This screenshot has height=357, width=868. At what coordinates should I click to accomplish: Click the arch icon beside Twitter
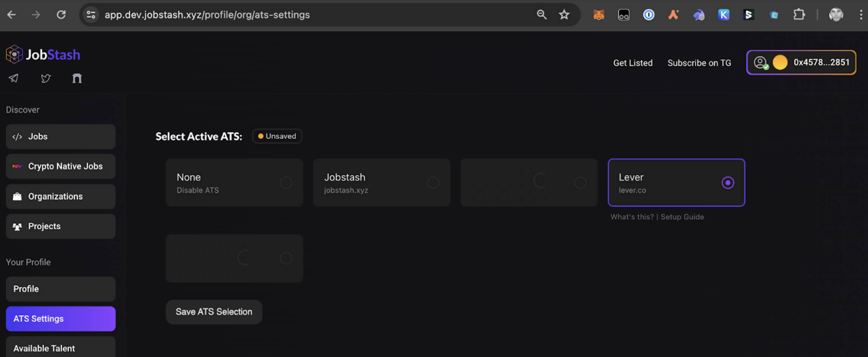pos(77,78)
